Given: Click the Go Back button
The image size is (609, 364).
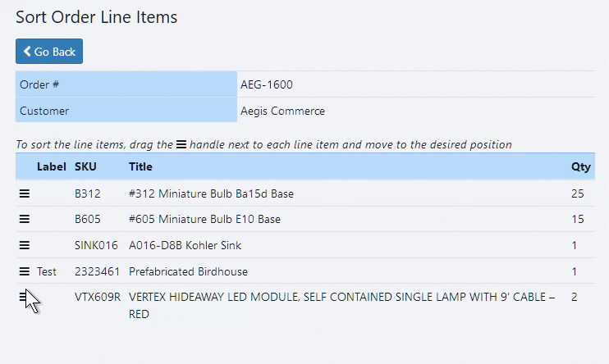Looking at the screenshot, I should [49, 52].
